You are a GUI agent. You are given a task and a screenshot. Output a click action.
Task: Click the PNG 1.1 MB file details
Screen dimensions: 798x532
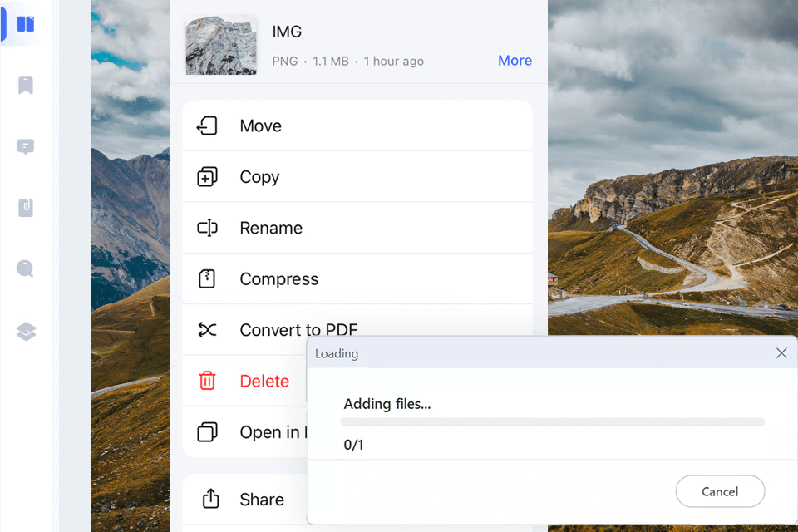pos(347,61)
